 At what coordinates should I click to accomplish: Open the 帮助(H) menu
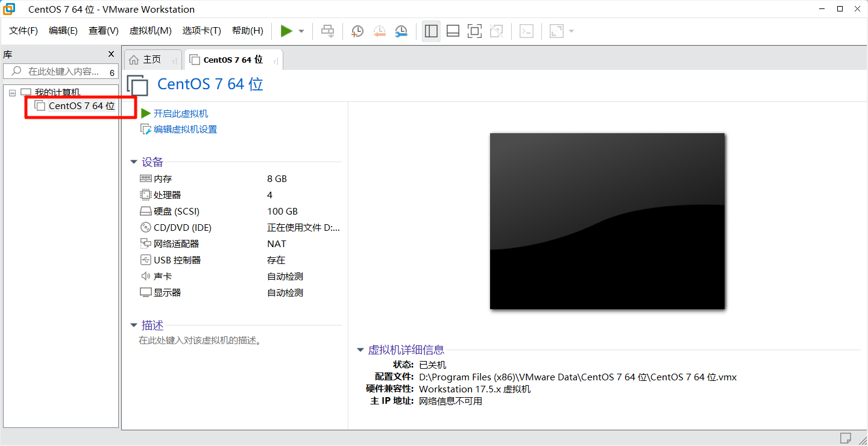pyautogui.click(x=248, y=31)
